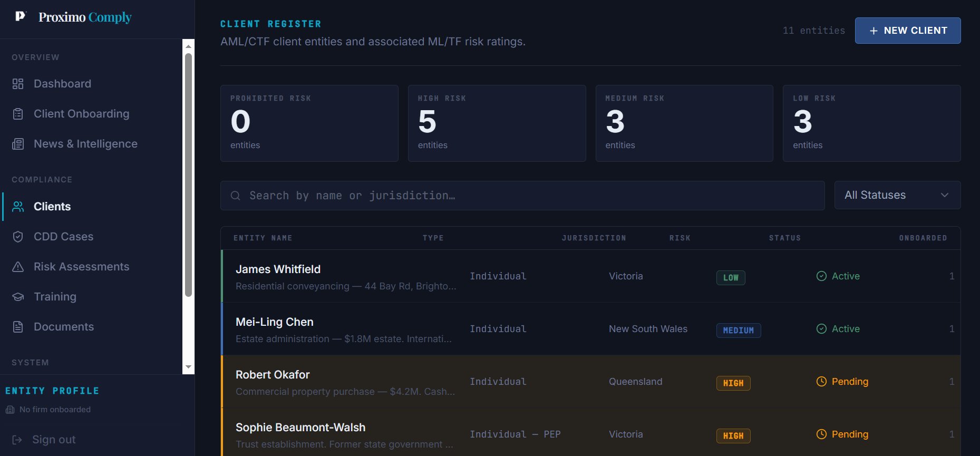Open the Dashboard grid icon

coord(18,84)
